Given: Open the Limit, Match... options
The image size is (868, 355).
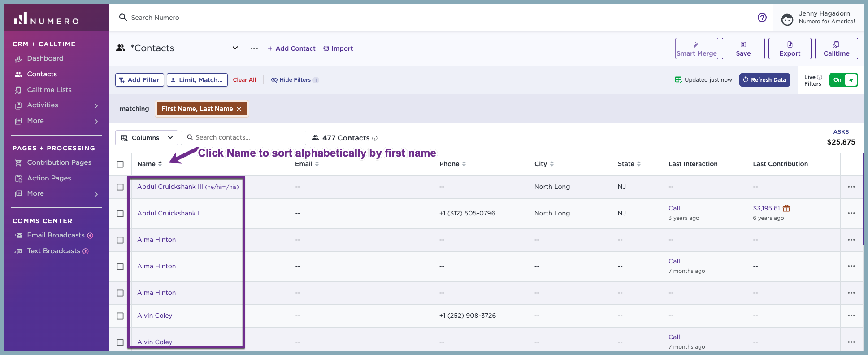Looking at the screenshot, I should click(x=197, y=80).
